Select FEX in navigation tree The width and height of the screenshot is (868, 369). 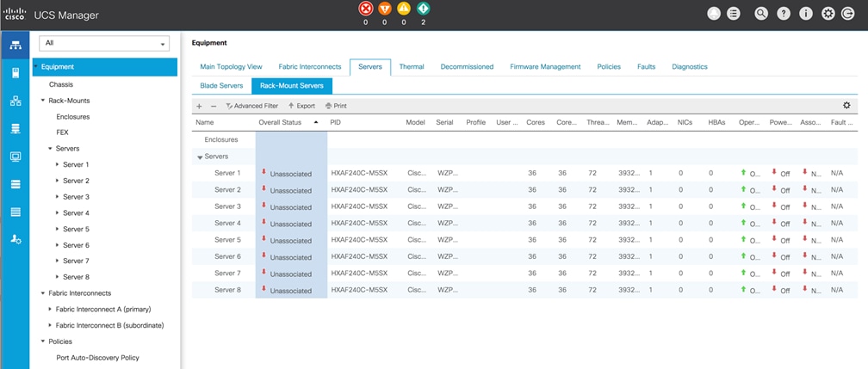pos(63,132)
